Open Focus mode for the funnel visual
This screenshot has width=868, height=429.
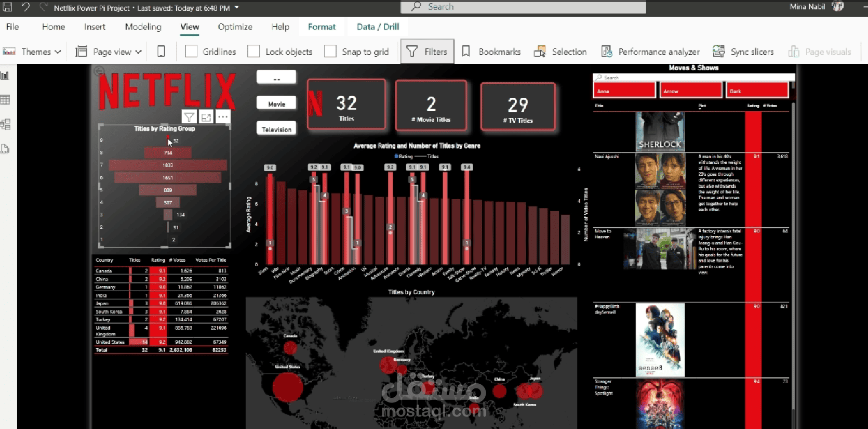(206, 117)
